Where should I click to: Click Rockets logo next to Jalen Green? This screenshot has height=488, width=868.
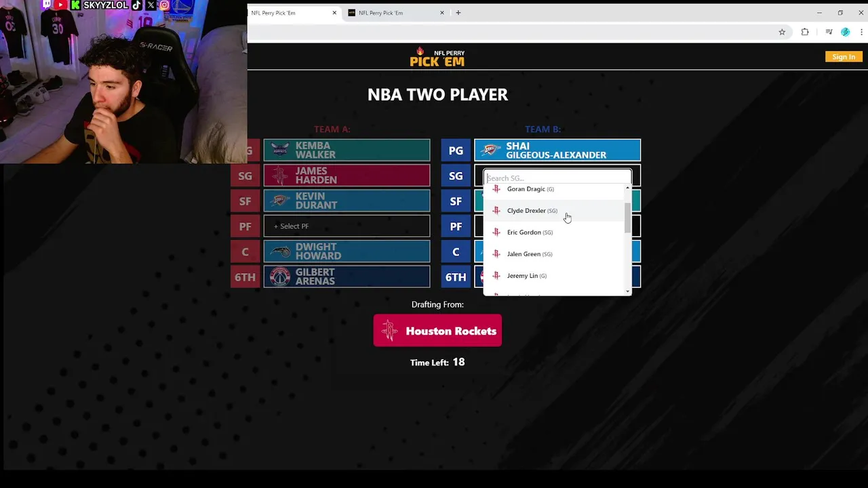496,254
